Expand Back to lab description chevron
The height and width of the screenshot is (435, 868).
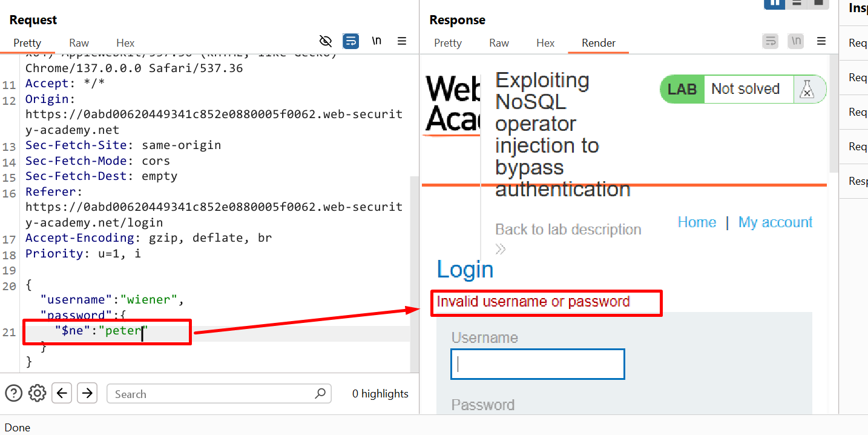[501, 248]
